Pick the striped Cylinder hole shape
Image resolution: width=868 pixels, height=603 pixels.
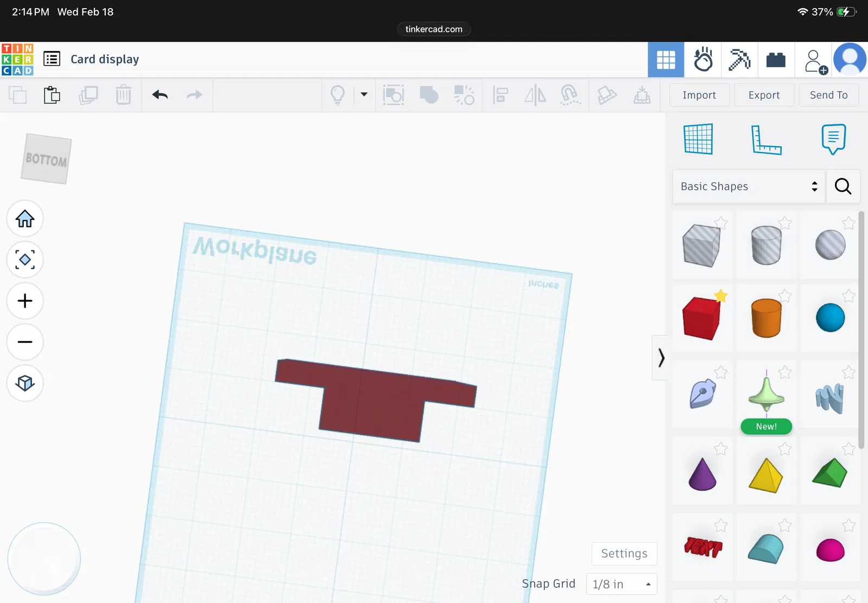pyautogui.click(x=766, y=246)
